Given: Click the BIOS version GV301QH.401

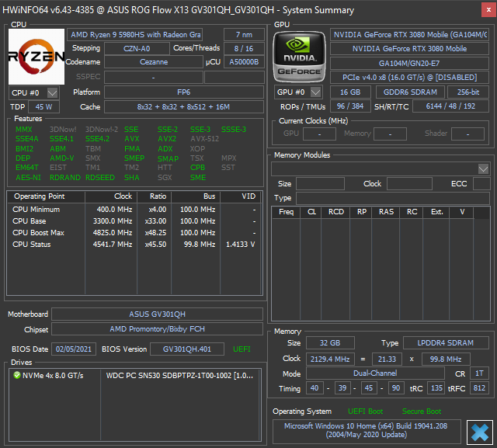Looking at the screenshot, I should (x=187, y=349).
